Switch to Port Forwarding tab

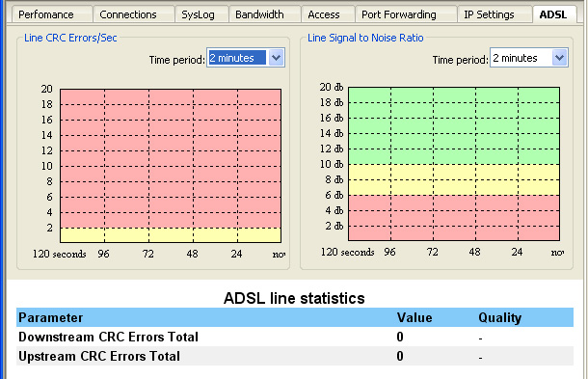(x=406, y=14)
